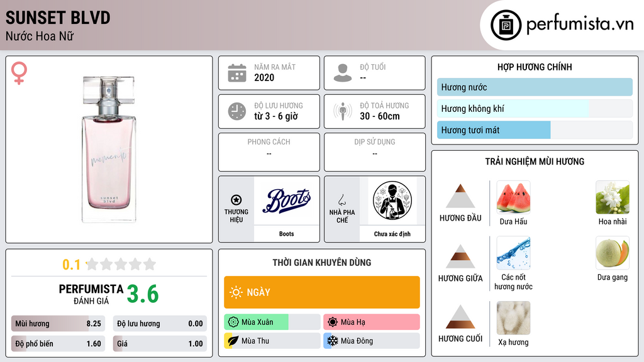Click the perfumista.vn bottle logo icon
Viewport: 644px width, 362px height.
tap(506, 25)
